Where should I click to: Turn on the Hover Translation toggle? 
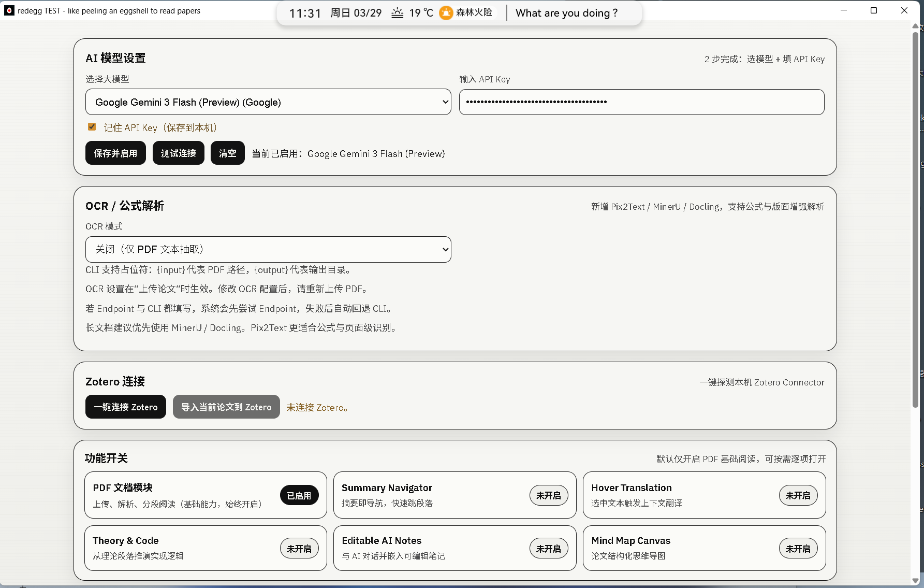[798, 496]
